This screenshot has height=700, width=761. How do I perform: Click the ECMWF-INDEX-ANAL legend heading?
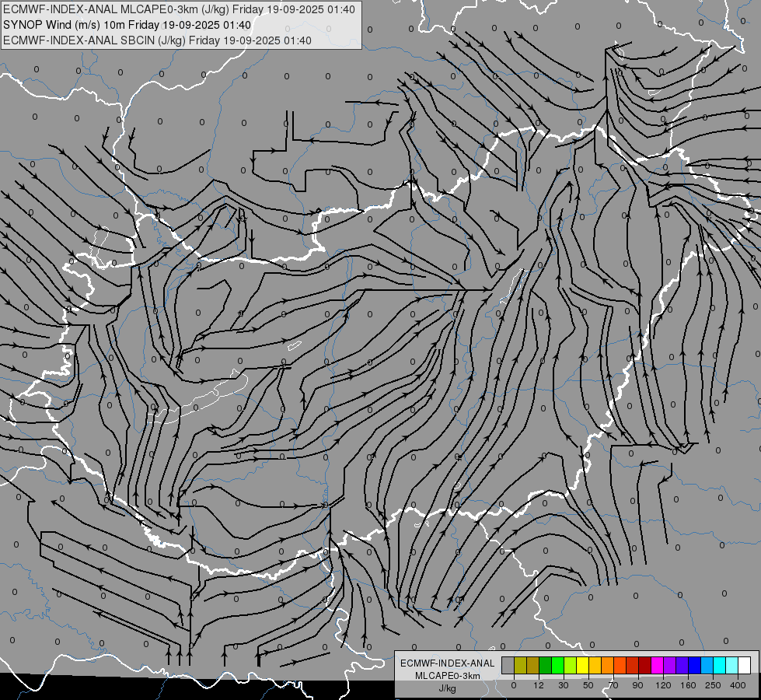[x=448, y=663]
